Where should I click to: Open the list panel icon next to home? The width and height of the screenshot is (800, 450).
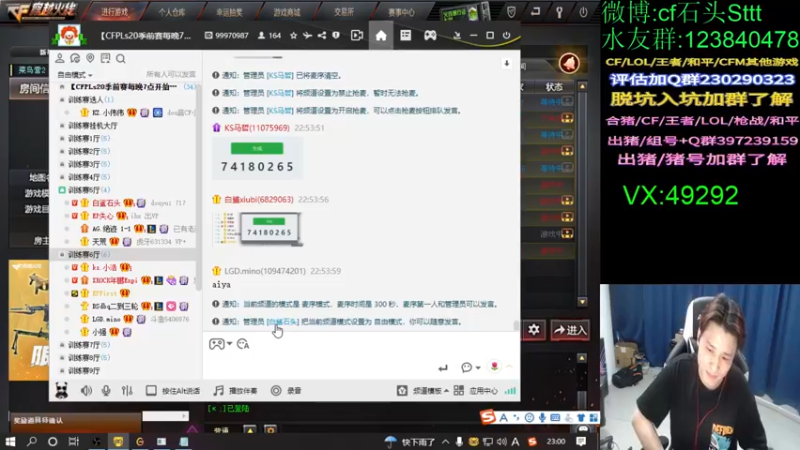(406, 35)
